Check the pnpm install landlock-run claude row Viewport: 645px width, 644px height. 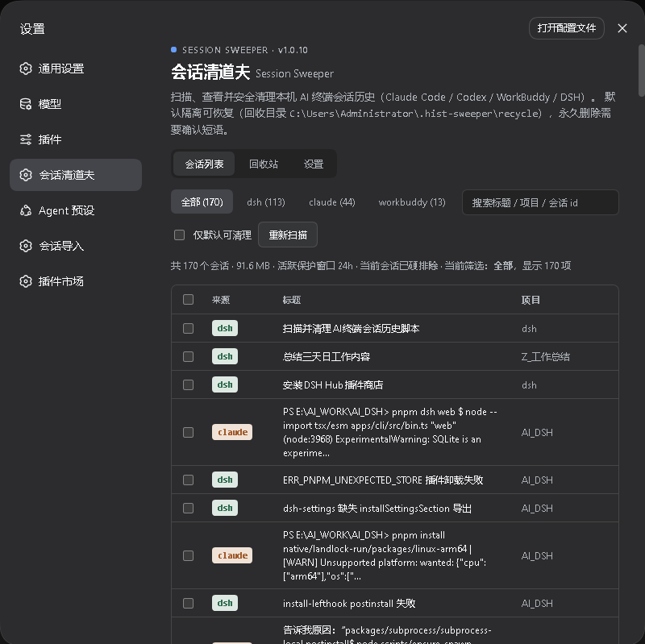pyautogui.click(x=188, y=555)
